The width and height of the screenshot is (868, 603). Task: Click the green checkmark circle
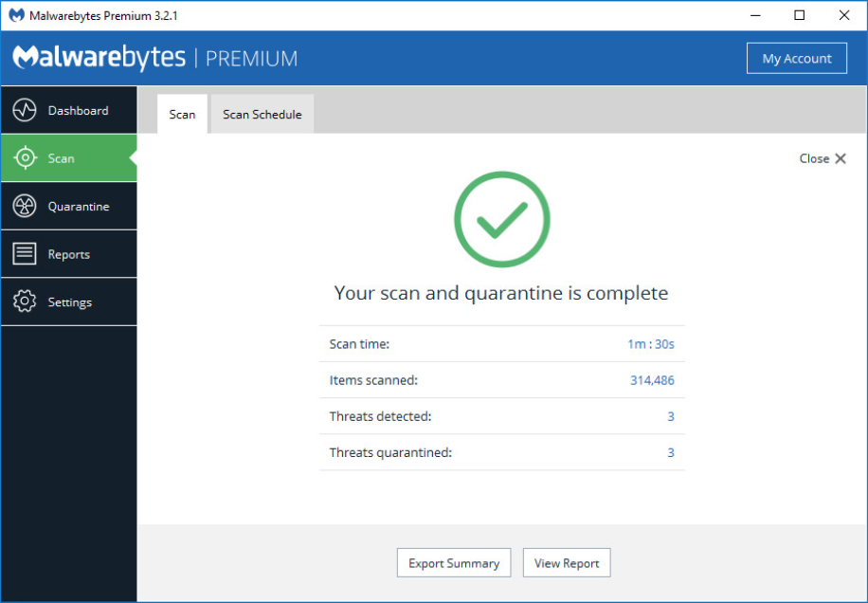pos(502,219)
